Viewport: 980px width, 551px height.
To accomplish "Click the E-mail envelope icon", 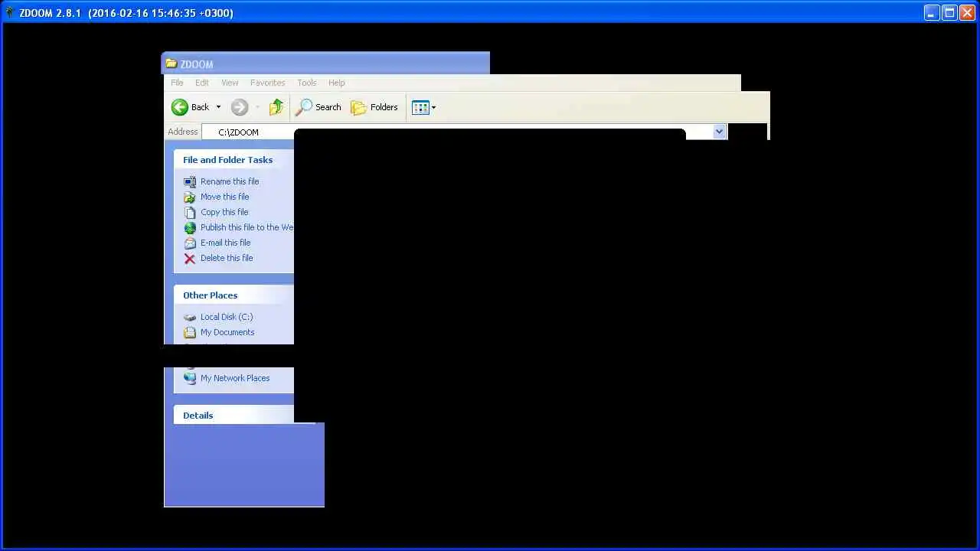I will tap(190, 243).
